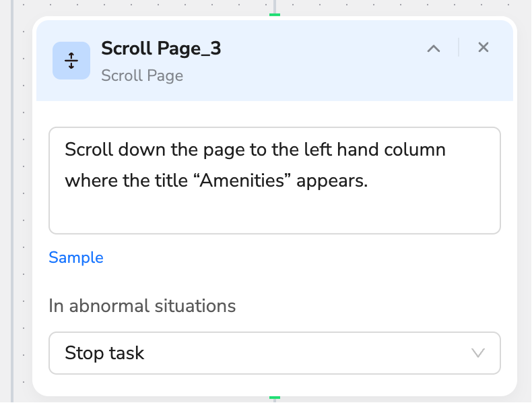
Task: Click the empty dotted canvas background
Action: pyautogui.click(x=136, y=7)
